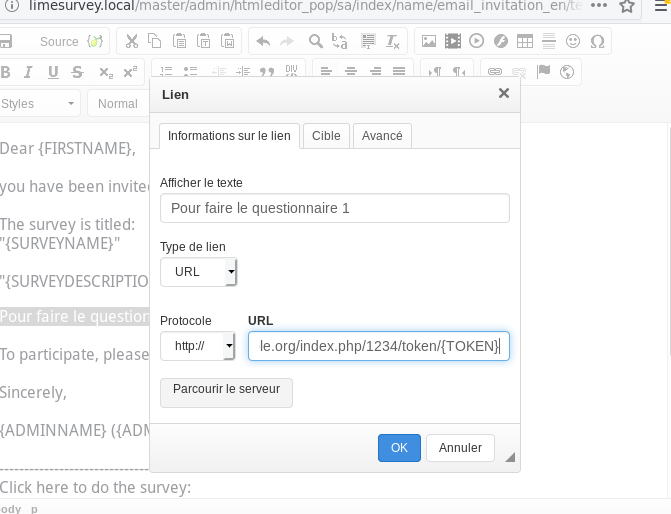Click the Parcourir le serveur button
Screen dimensions: 671x514
226,390
